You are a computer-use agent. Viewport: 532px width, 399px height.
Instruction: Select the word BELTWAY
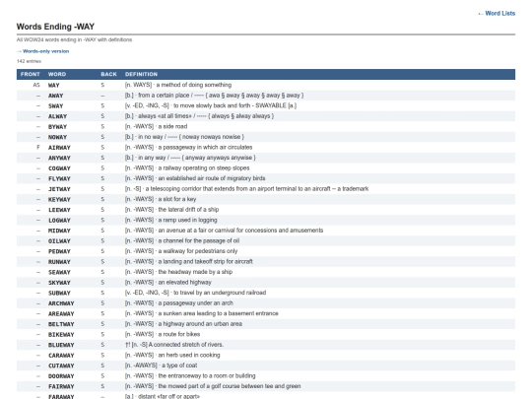[x=61, y=324]
